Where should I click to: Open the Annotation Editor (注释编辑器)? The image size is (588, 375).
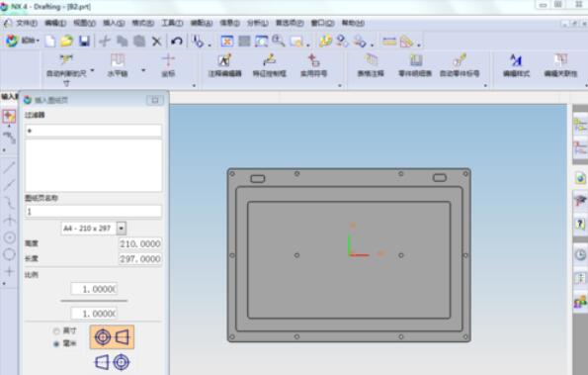[x=224, y=65]
